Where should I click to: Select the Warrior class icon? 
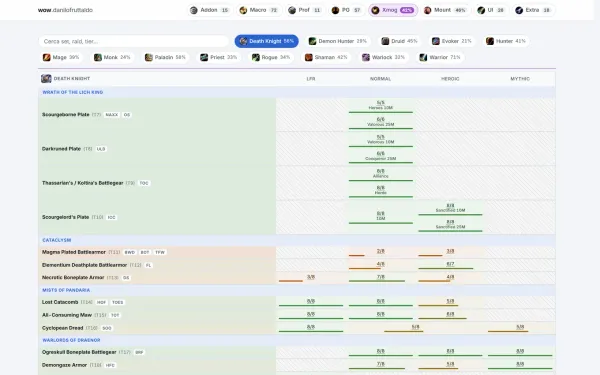pos(423,57)
